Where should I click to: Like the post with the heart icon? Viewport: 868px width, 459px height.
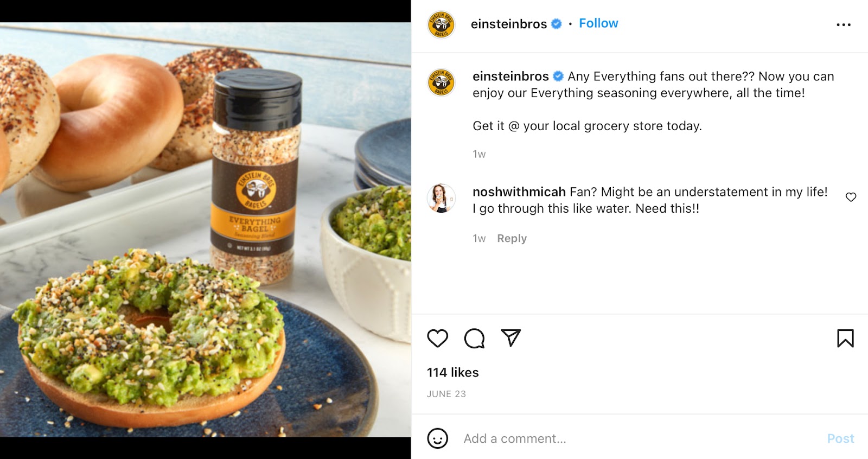click(437, 338)
